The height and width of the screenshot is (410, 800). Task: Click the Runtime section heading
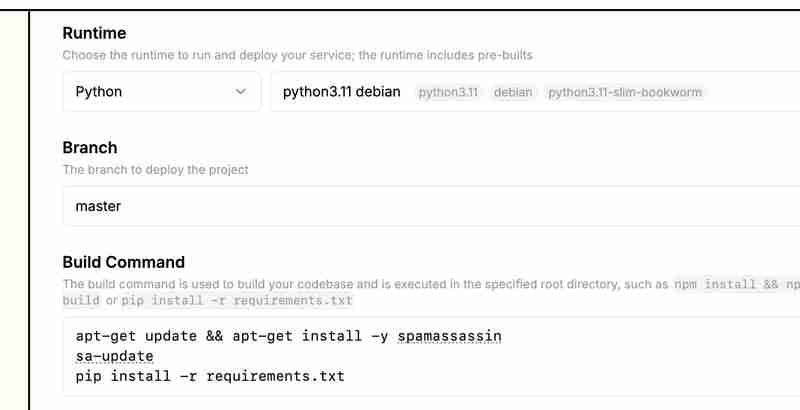tap(94, 33)
